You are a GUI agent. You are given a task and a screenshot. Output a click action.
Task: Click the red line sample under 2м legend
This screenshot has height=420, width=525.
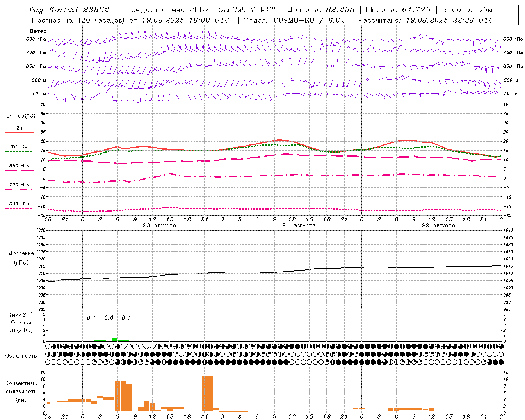click(x=19, y=133)
